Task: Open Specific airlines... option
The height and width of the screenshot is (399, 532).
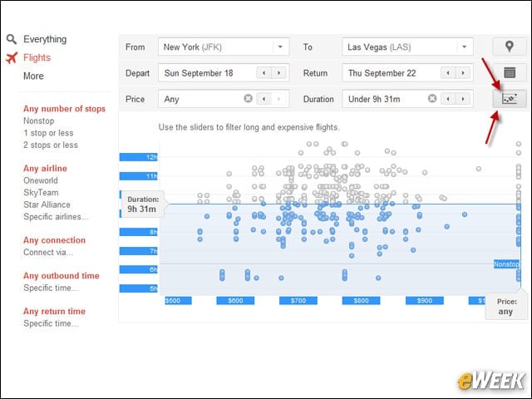Action: (56, 217)
